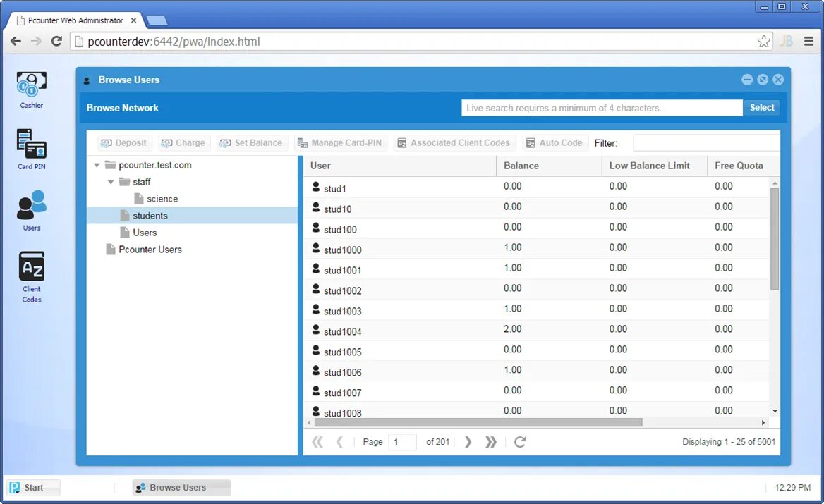Select the stud1001 user row
The image size is (824, 504).
pyautogui.click(x=536, y=269)
